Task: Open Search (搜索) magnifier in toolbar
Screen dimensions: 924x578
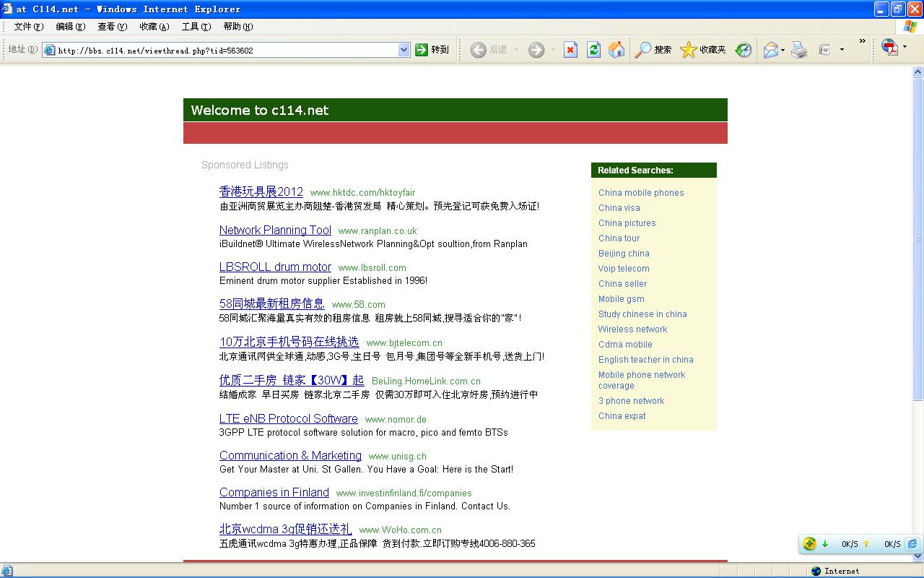Action: 653,50
